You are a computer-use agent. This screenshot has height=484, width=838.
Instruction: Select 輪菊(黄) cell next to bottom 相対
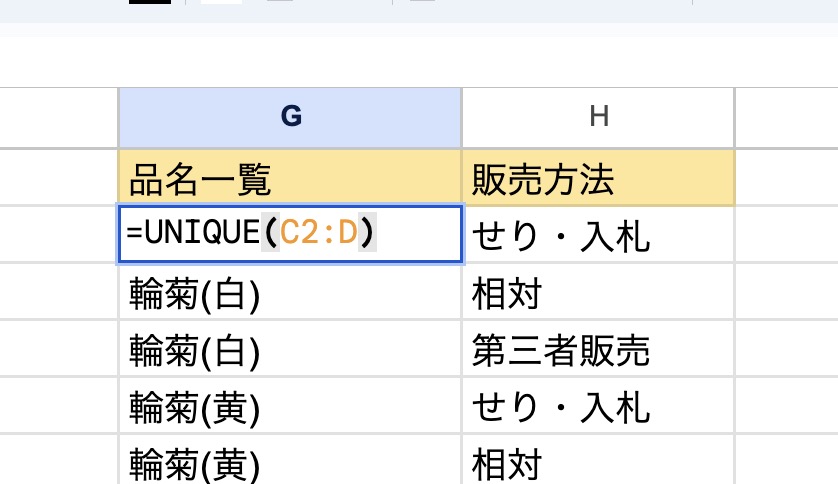(x=290, y=463)
